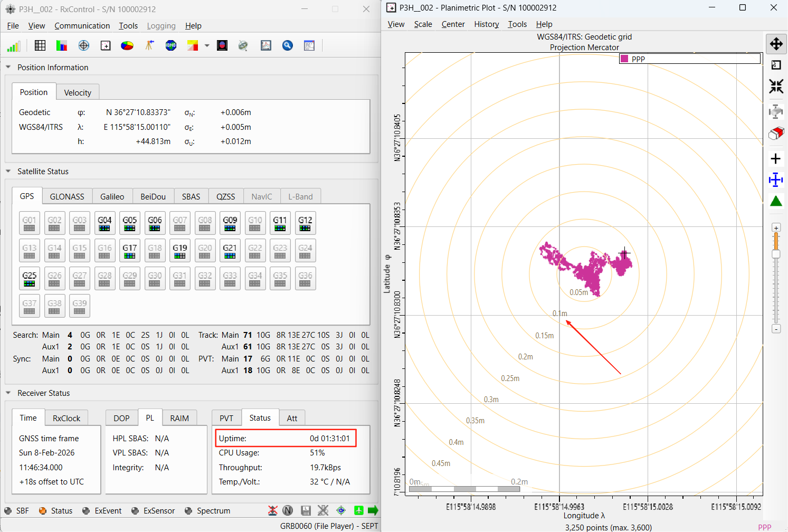The width and height of the screenshot is (788, 532).
Task: Select the pan move tool in Planimetric Plot
Action: (x=776, y=44)
